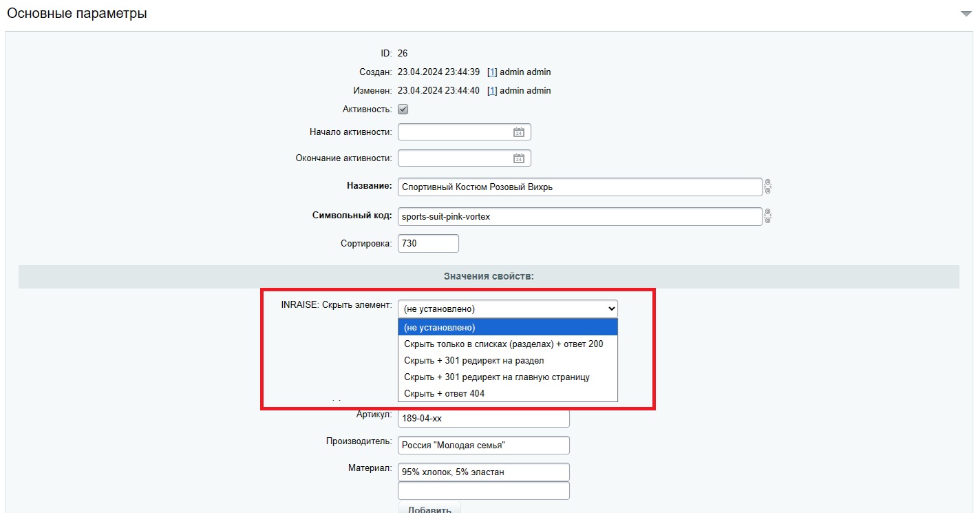Toggle the Активность checkbox

(403, 109)
